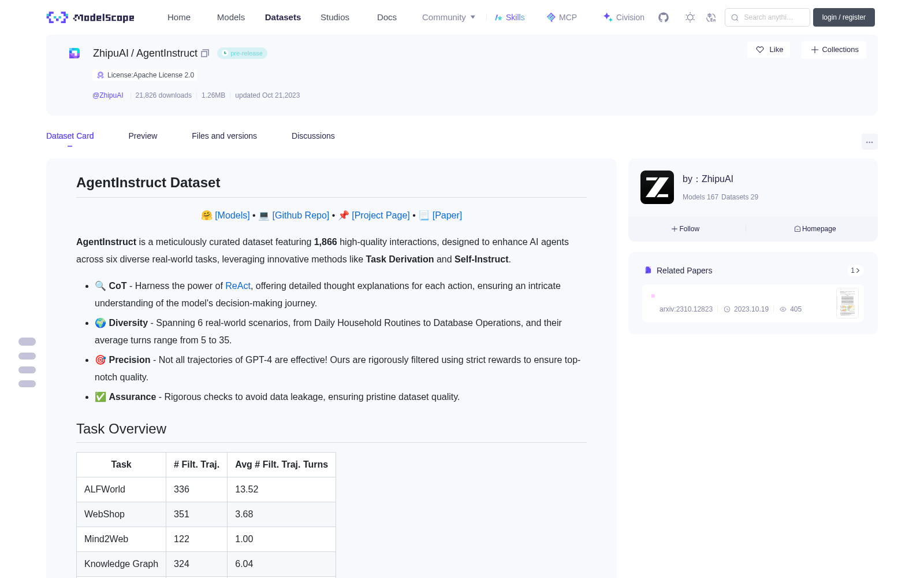This screenshot has width=924, height=578.
Task: Click the WebShop table cell
Action: point(121,514)
